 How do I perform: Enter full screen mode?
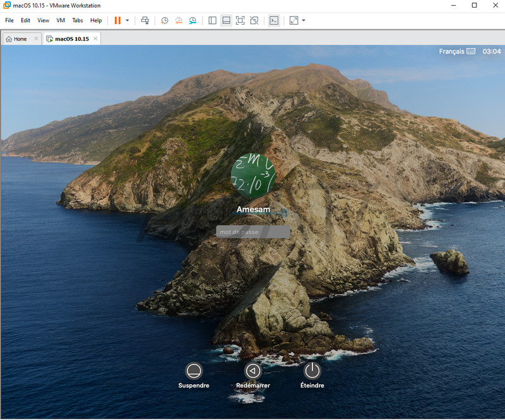pyautogui.click(x=241, y=21)
